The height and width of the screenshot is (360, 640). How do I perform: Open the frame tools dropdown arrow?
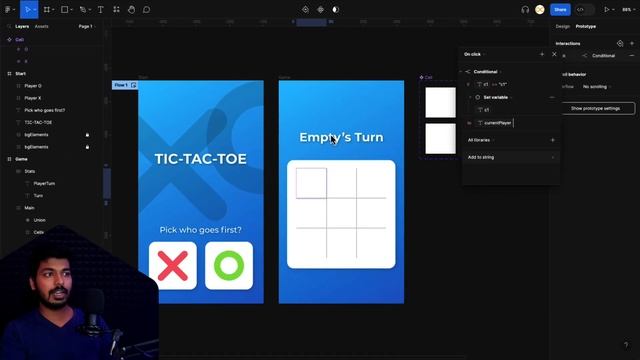[x=53, y=10]
